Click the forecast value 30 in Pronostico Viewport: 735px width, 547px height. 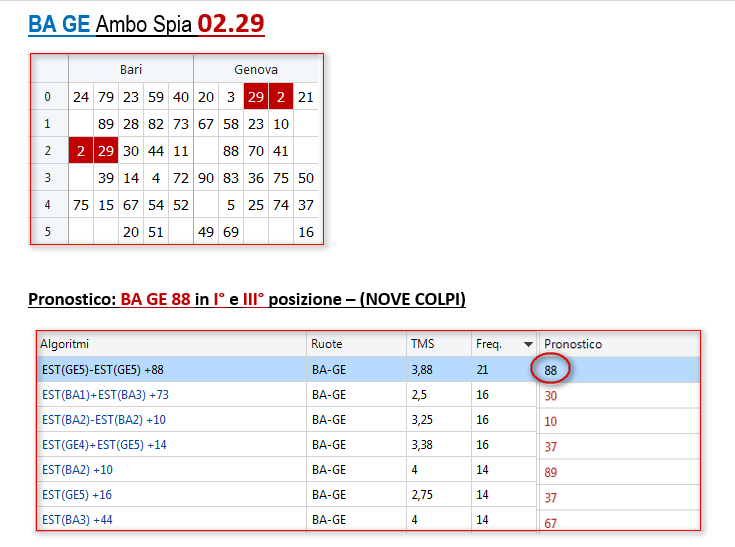(550, 396)
